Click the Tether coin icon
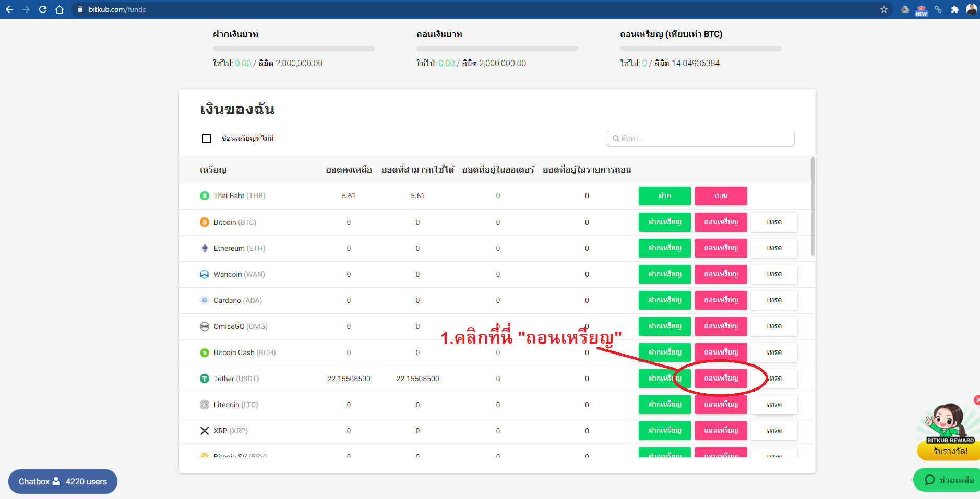 pyautogui.click(x=205, y=379)
